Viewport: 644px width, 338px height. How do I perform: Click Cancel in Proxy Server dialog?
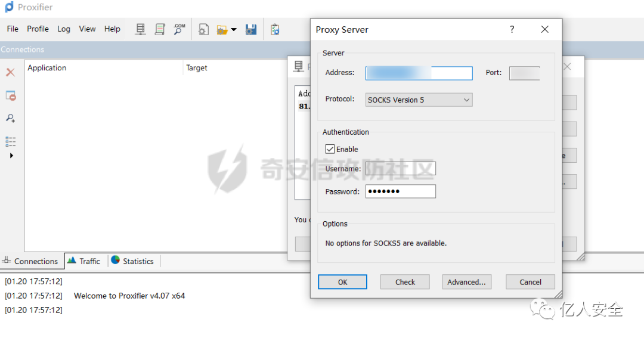(530, 282)
